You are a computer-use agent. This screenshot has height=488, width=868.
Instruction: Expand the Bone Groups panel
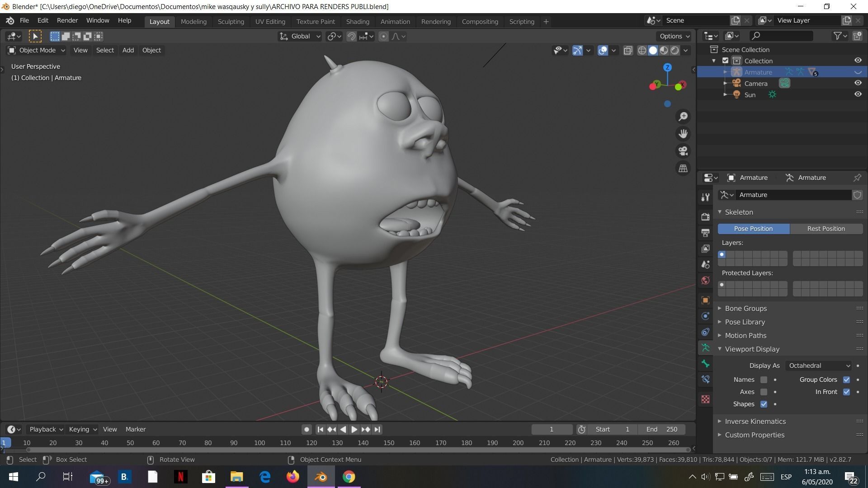[x=745, y=308]
